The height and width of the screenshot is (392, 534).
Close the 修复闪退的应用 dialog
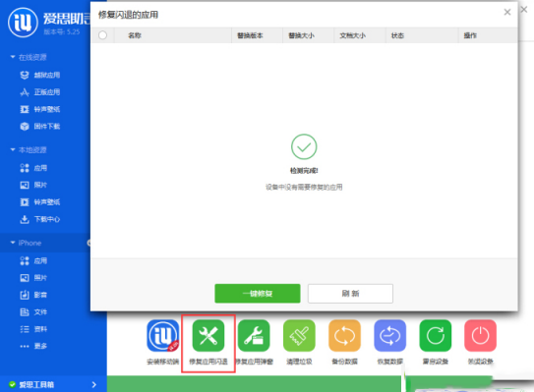click(x=507, y=12)
